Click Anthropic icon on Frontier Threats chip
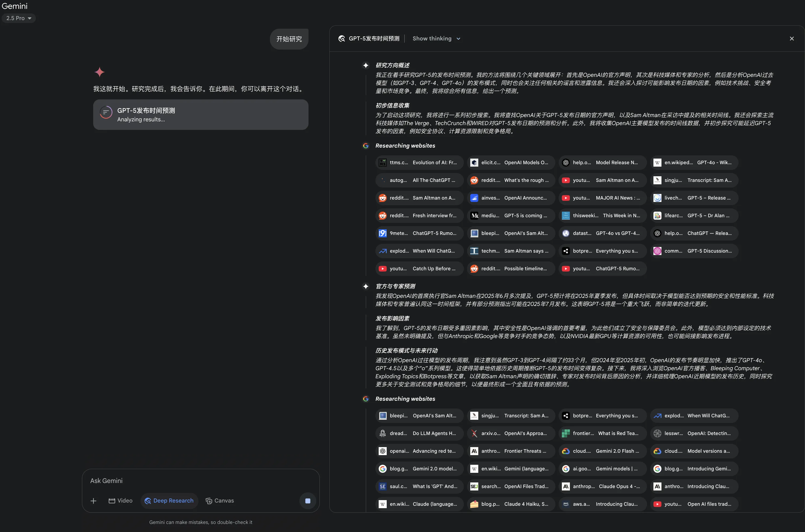This screenshot has height=532, width=805. click(x=474, y=451)
